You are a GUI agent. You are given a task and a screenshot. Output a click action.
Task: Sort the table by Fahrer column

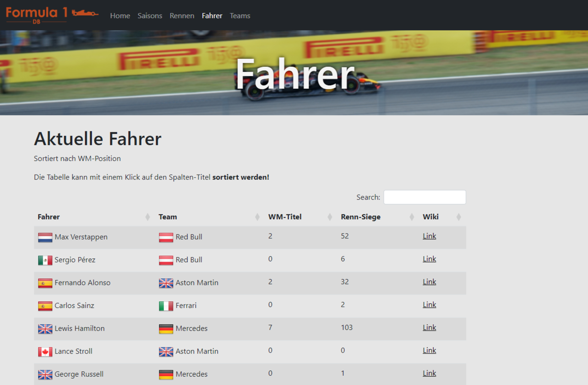49,217
